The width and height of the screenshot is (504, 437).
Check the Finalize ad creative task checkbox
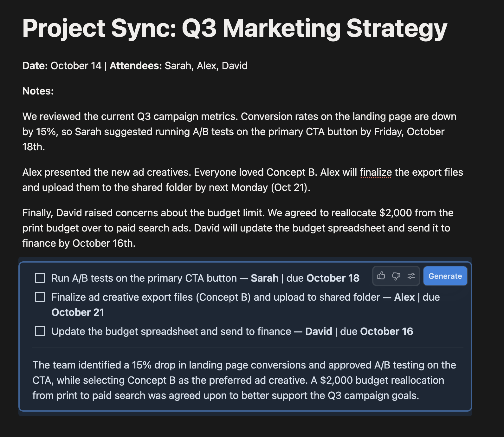(40, 297)
